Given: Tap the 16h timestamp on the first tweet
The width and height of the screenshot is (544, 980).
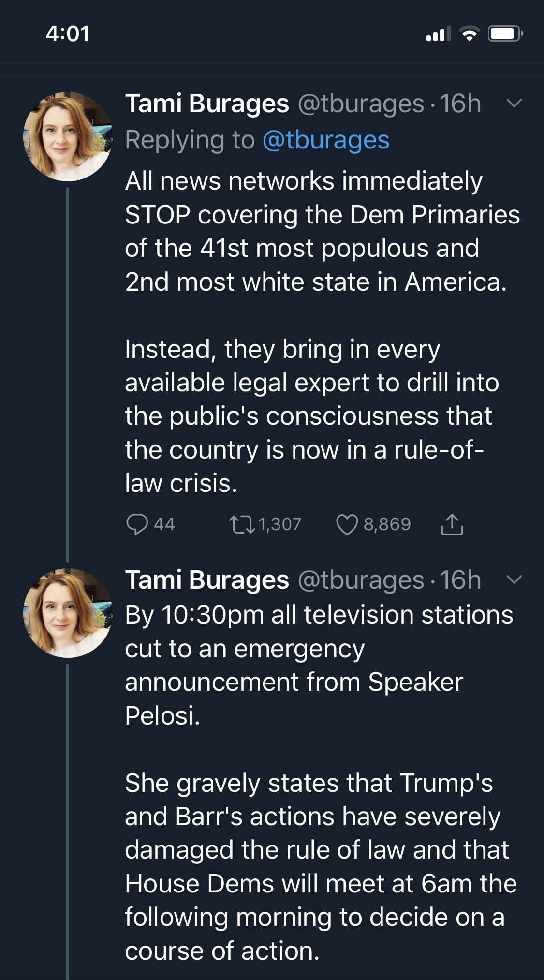Looking at the screenshot, I should [x=460, y=104].
